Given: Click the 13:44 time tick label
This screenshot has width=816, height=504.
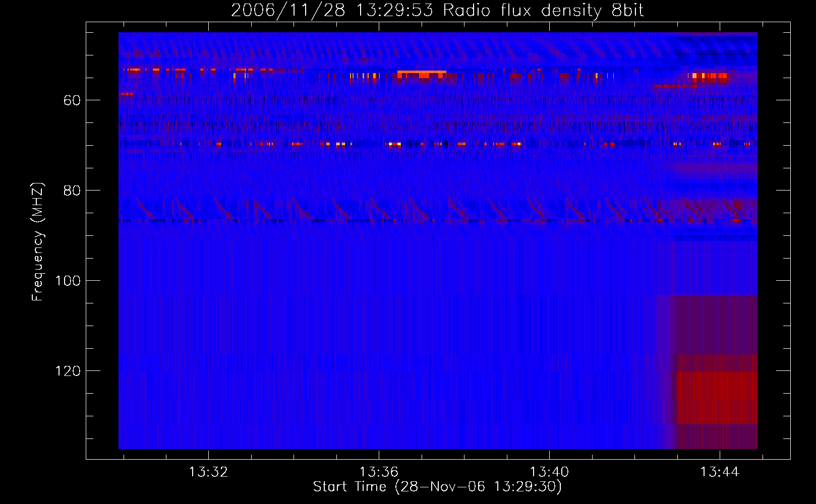Looking at the screenshot, I should pyautogui.click(x=720, y=472).
